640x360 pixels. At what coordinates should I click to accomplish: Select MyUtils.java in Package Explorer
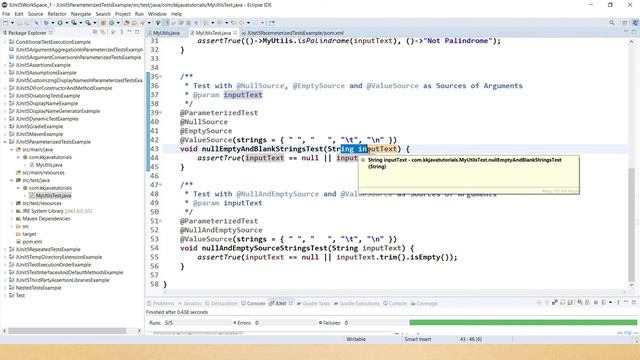tap(49, 165)
